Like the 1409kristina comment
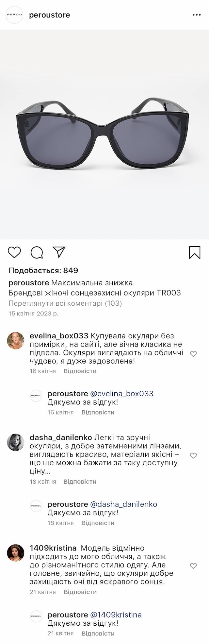Viewport: 209px width, 644px height. point(193,566)
